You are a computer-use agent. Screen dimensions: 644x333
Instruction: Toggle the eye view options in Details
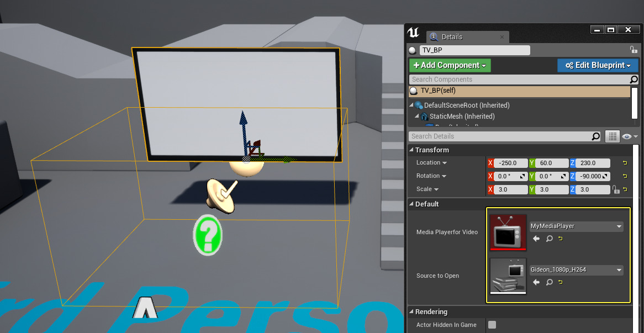point(627,136)
